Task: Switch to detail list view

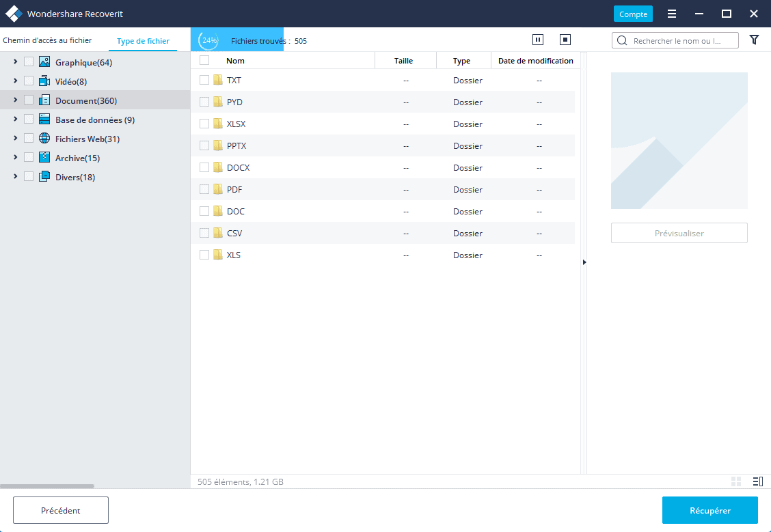Action: pyautogui.click(x=757, y=481)
